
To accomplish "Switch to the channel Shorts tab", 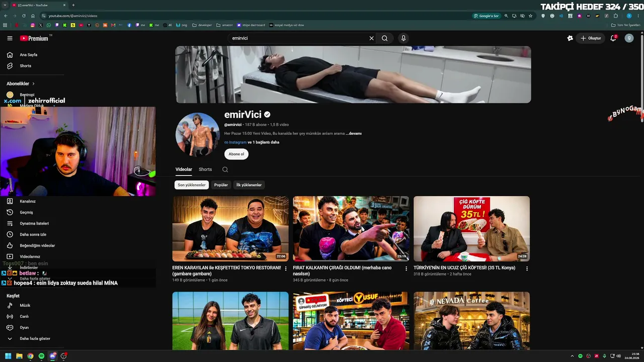I will 205,169.
